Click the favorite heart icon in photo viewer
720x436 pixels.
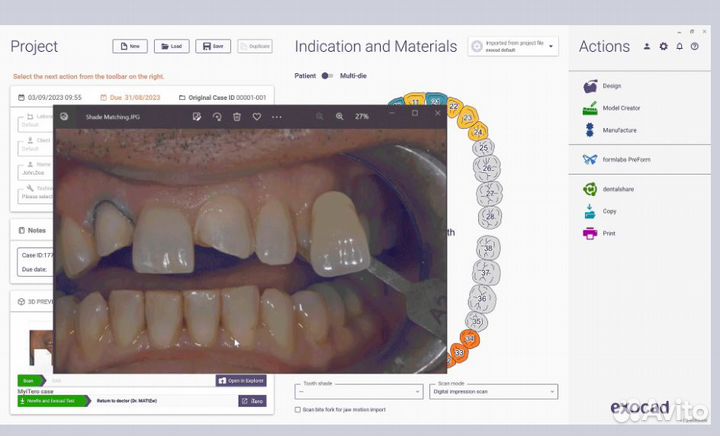tap(257, 117)
